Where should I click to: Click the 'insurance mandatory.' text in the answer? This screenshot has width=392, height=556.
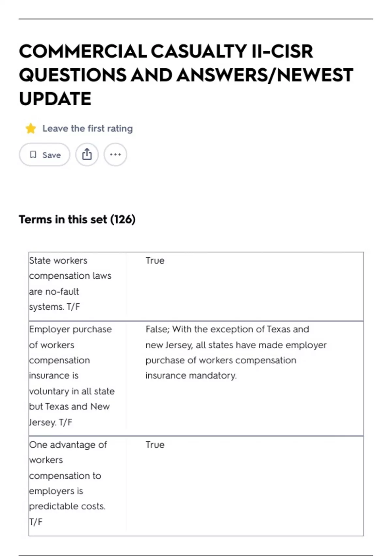coord(191,375)
